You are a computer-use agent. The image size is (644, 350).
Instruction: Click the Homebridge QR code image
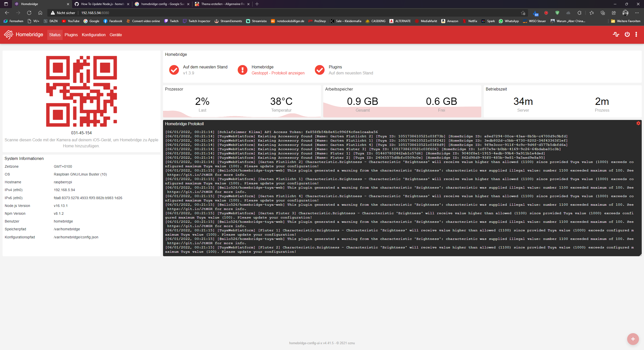[81, 91]
